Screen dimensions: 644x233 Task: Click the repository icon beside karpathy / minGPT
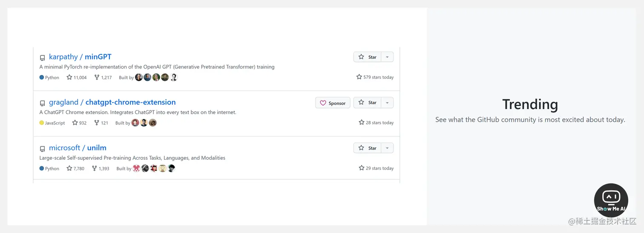point(42,58)
